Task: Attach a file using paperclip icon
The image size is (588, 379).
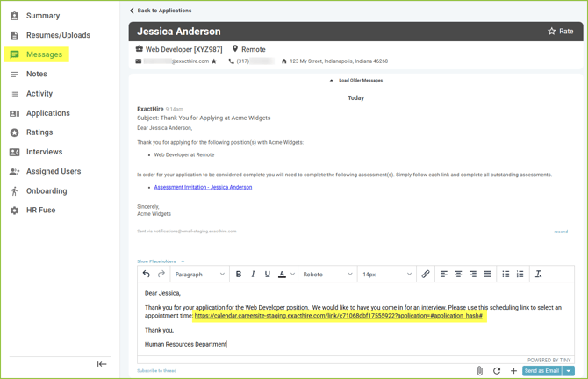Action: pyautogui.click(x=480, y=371)
